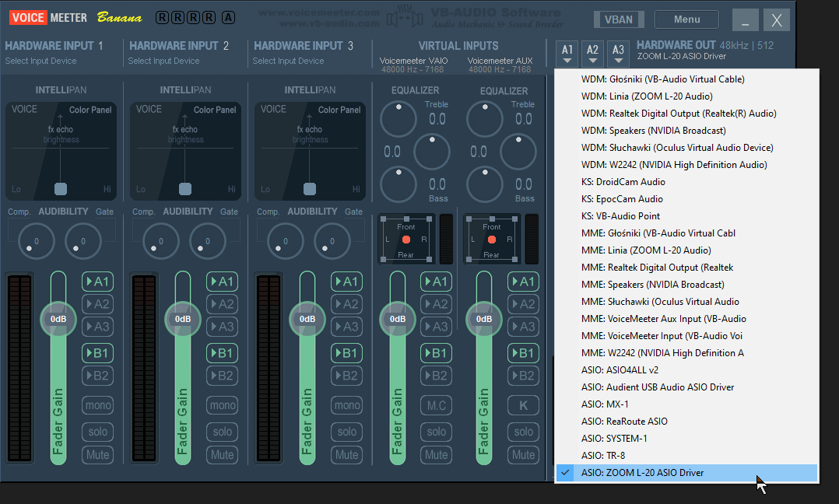Screen dimensions: 839x504
Task: Solo Hardware Input 2
Action: click(x=222, y=432)
